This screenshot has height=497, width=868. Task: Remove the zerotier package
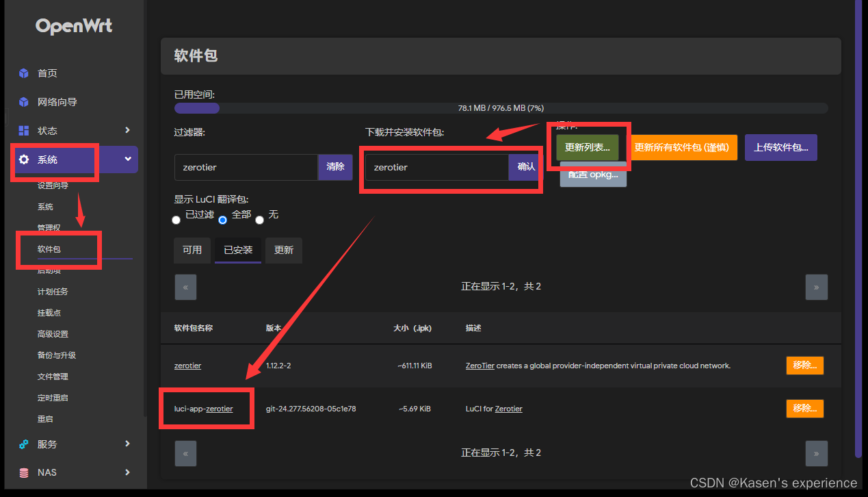[804, 366]
